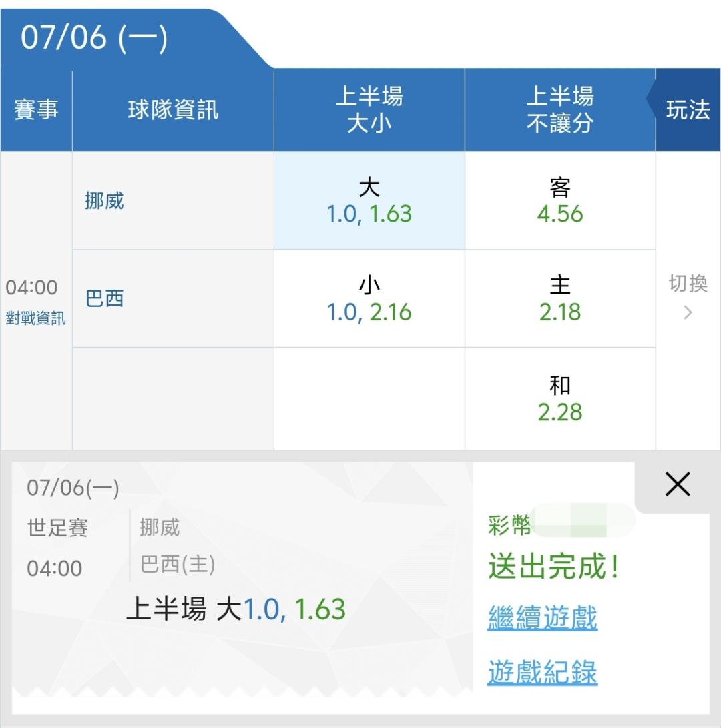Open the 07/06 (一) date tab
Screen dimensions: 721x728
[94, 38]
